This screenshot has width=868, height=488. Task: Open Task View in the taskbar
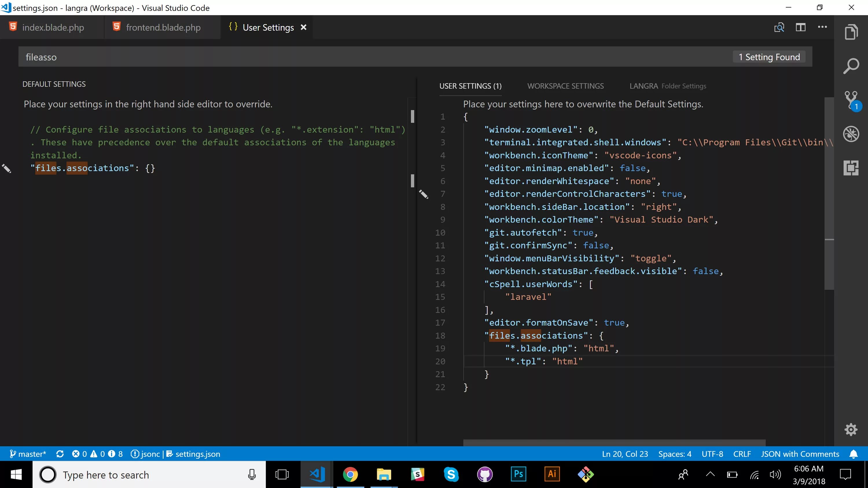(x=282, y=474)
